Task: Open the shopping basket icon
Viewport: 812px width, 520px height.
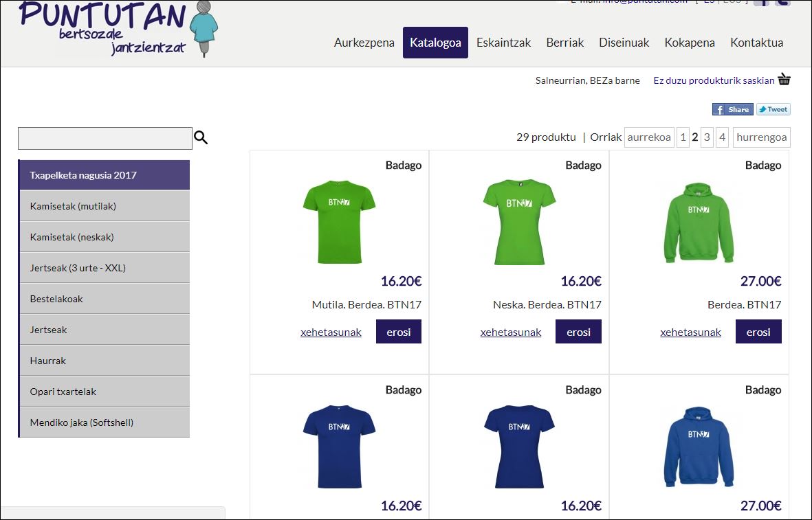Action: click(784, 79)
